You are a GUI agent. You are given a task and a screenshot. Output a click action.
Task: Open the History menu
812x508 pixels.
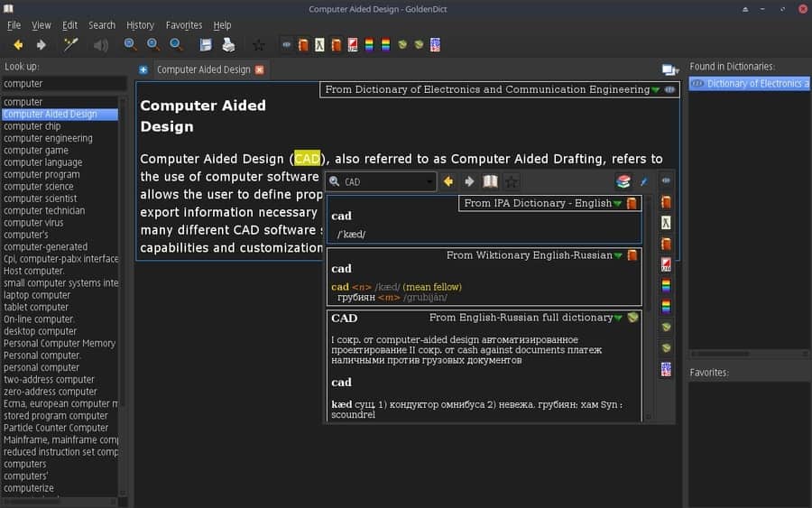pyautogui.click(x=140, y=25)
